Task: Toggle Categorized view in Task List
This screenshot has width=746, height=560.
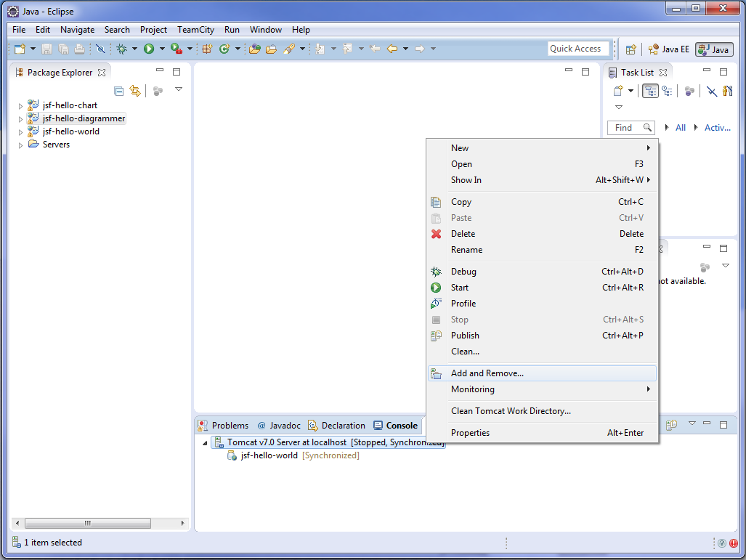Action: pos(650,91)
